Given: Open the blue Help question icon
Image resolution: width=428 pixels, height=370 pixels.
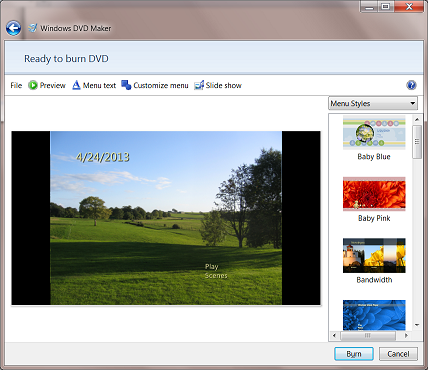Looking at the screenshot, I should [x=411, y=85].
